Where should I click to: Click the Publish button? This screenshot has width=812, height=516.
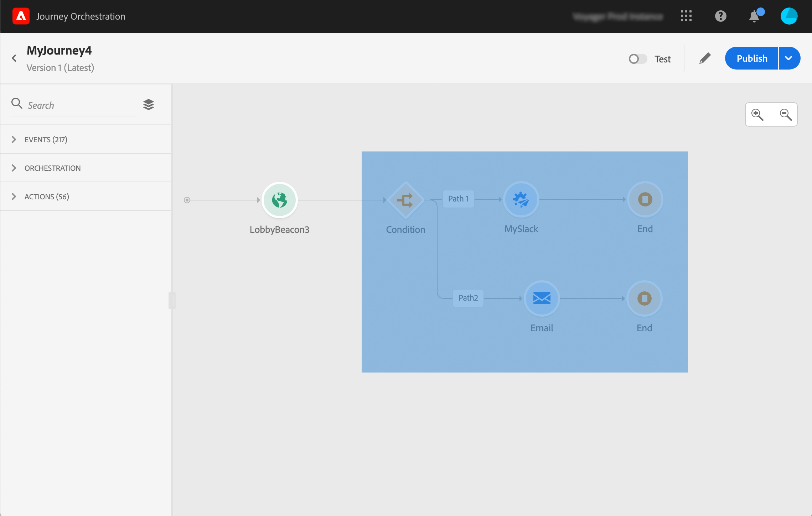[751, 58]
